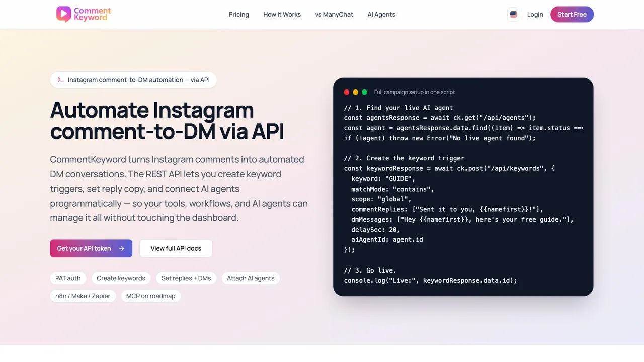
Task: Click the CommentKeyword logo icon
Action: [x=64, y=14]
